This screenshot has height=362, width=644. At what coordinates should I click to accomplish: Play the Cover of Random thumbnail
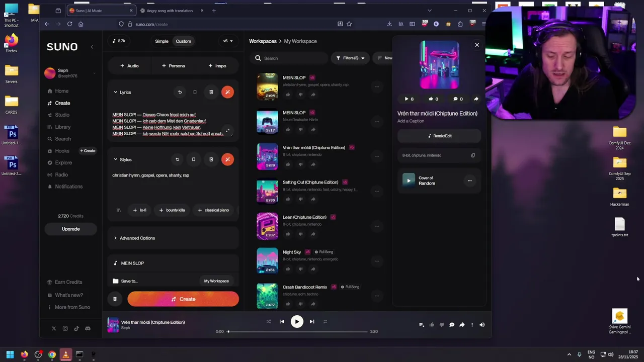point(409,180)
